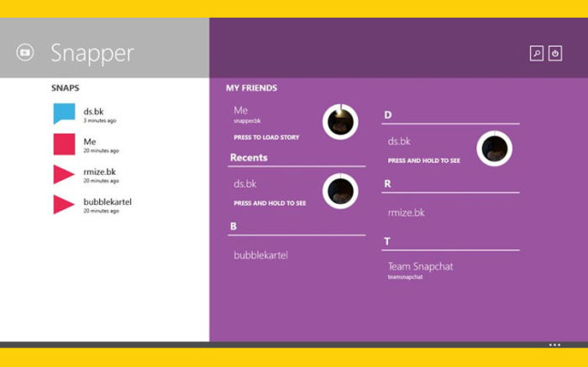Screen dimensions: 588x367
Task: Click the T letter group header
Action: 387,241
